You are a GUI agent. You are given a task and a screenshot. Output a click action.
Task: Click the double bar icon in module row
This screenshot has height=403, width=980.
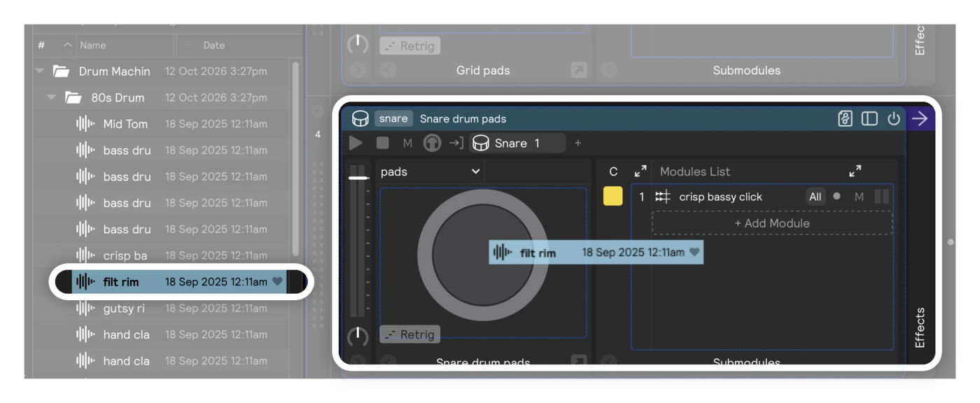pyautogui.click(x=882, y=197)
